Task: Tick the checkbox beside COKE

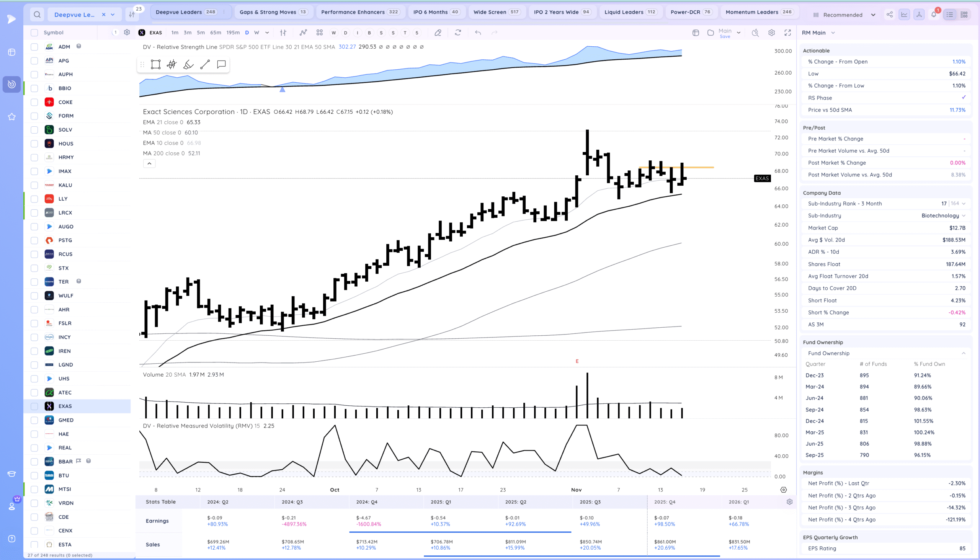Action: coord(34,102)
